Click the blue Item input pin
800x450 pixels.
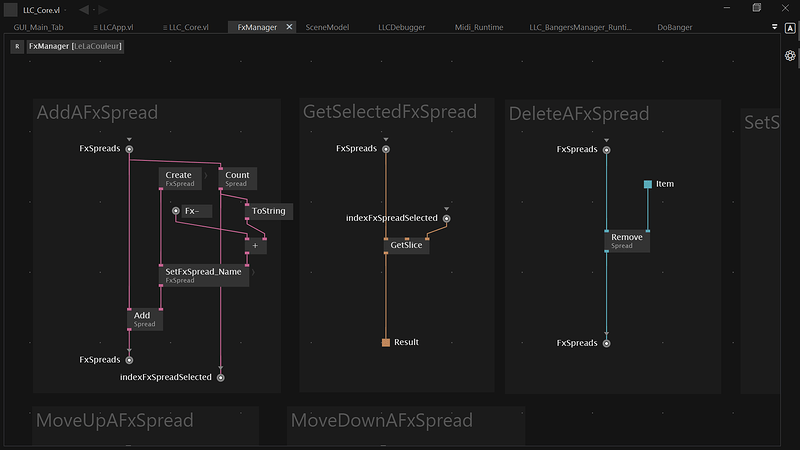pyautogui.click(x=648, y=184)
